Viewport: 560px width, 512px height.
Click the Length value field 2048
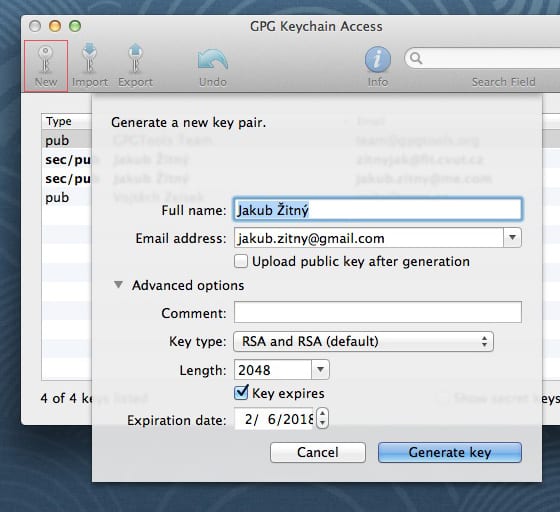point(273,370)
